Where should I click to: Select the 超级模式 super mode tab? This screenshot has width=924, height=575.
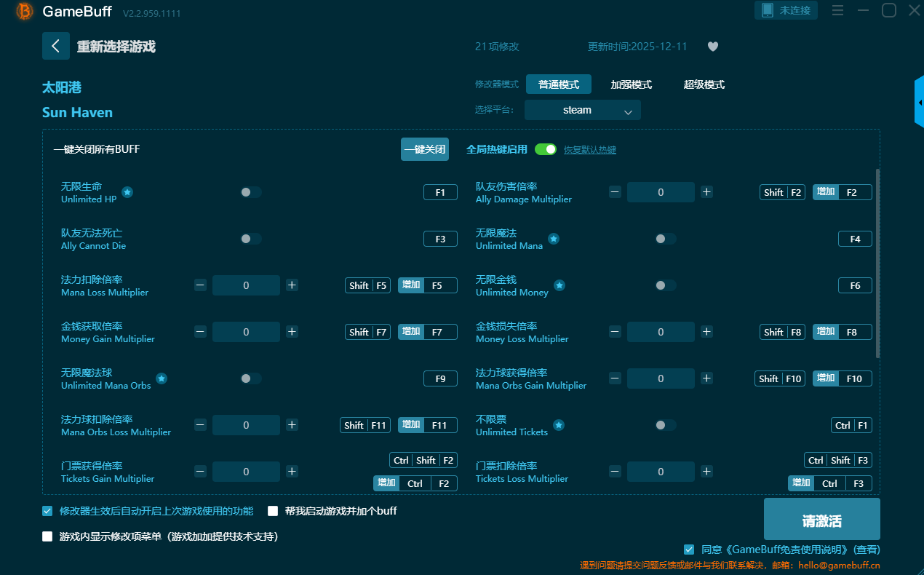704,84
